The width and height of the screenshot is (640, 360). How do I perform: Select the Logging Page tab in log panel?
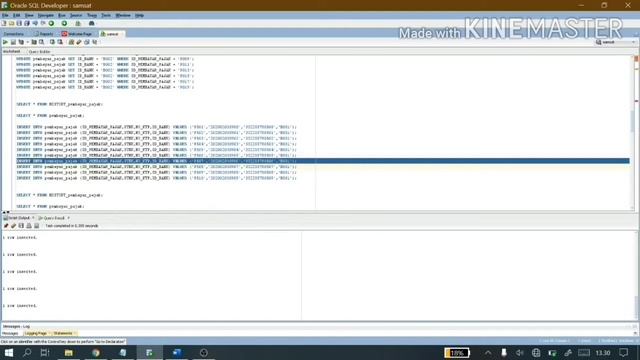[x=36, y=333]
